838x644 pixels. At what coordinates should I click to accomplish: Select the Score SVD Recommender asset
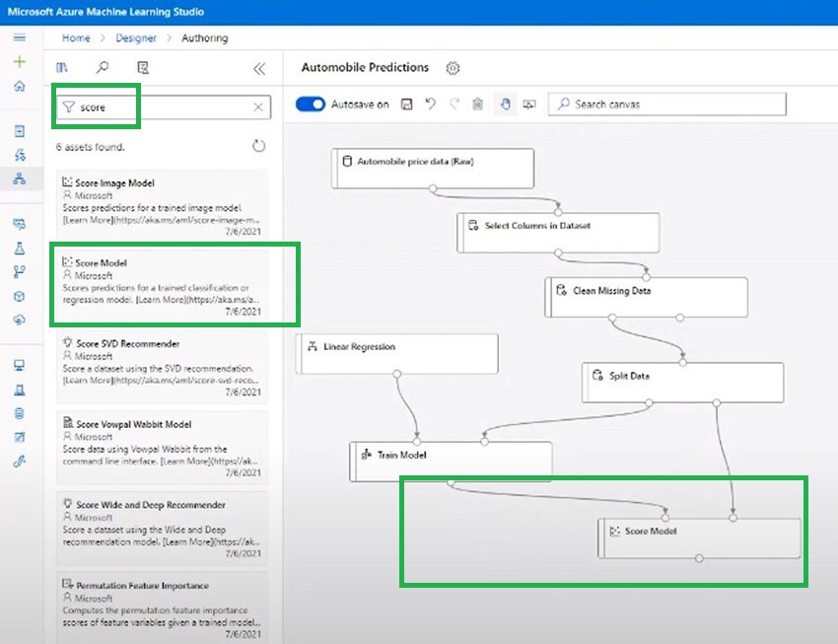(163, 366)
